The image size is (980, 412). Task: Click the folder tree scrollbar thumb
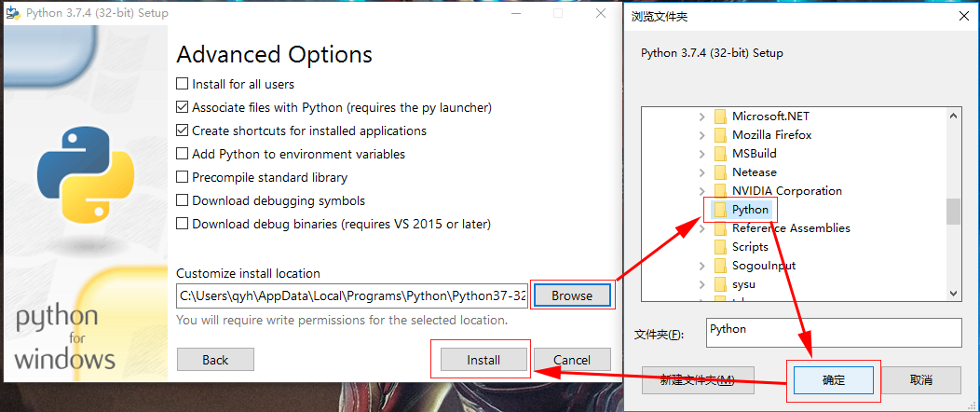(x=953, y=212)
